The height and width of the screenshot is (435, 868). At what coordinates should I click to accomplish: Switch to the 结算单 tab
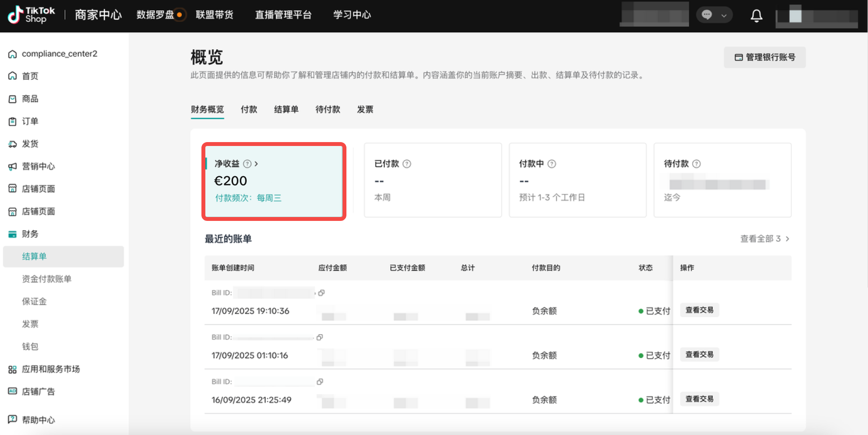click(286, 109)
